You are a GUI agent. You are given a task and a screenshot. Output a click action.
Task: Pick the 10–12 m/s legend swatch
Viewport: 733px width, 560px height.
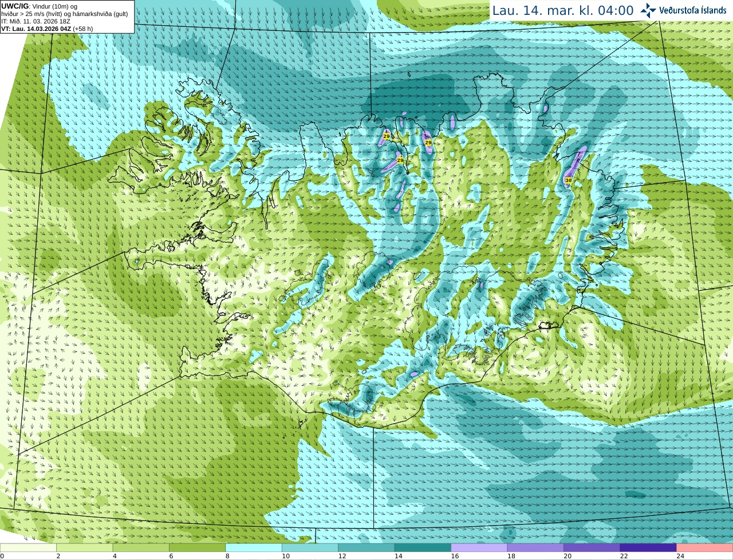(310, 547)
